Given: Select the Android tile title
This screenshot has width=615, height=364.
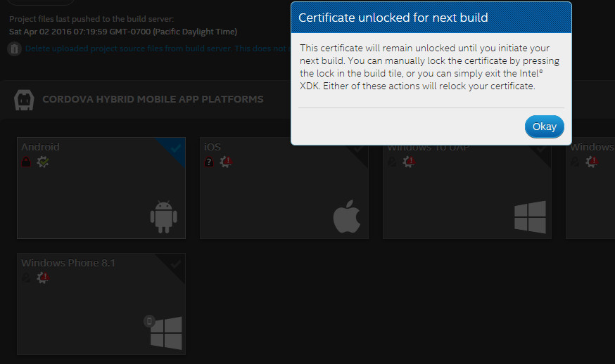Looking at the screenshot, I should point(40,147).
